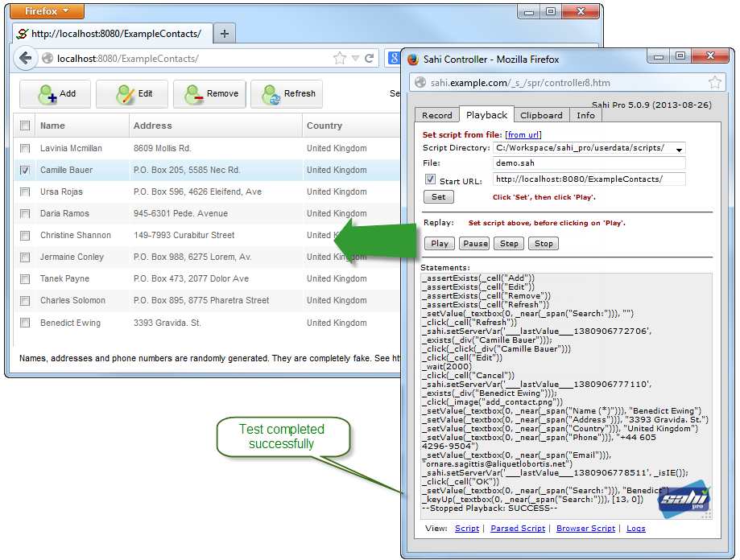Click the Stop button

(x=544, y=243)
